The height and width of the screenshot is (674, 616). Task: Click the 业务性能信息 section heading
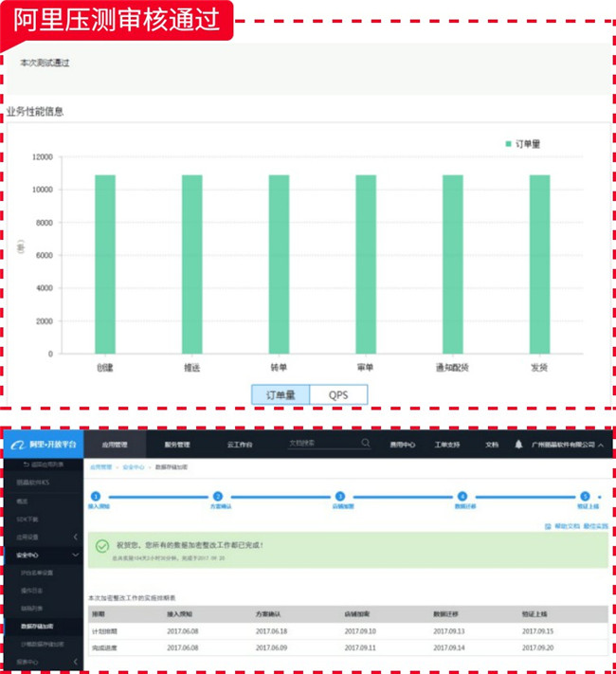click(35, 112)
